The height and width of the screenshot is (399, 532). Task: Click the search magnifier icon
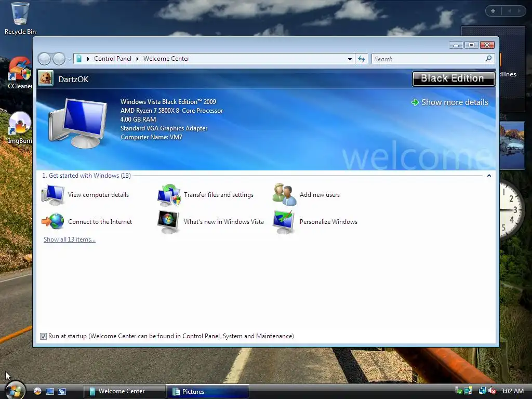pos(488,59)
